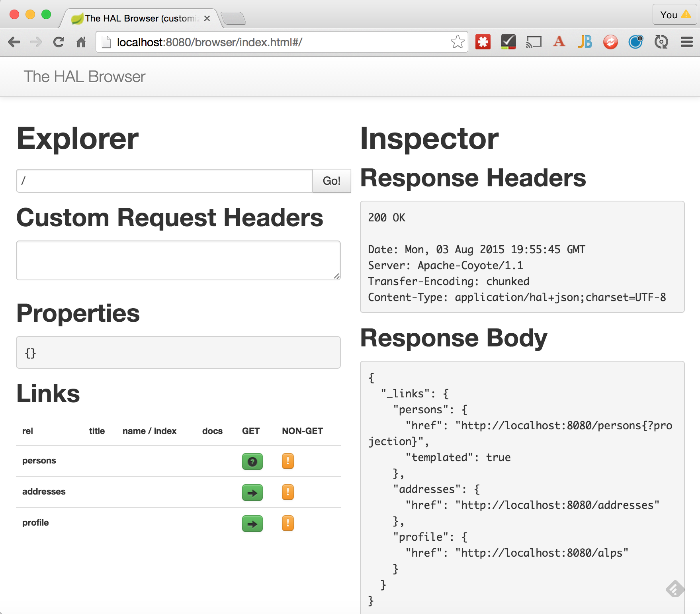Viewport: 700px width, 614px height.
Task: Click the persons rel link in Links table
Action: 39,461
